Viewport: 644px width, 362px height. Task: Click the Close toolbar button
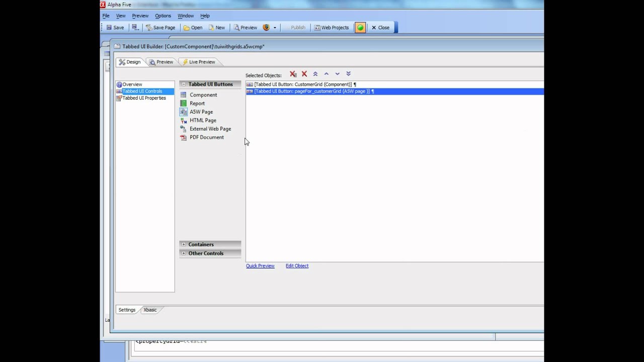[x=380, y=28]
